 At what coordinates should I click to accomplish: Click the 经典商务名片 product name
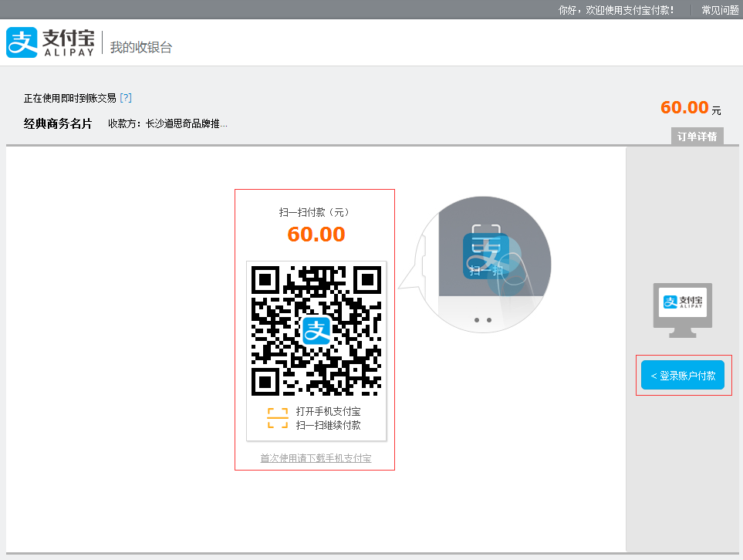[58, 123]
